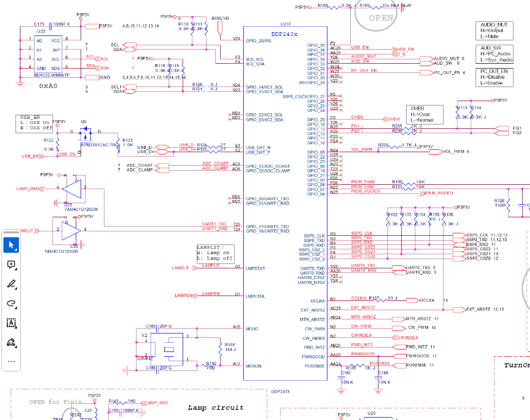Click the DDP2431 text below the chip
Viewport: 530px width, 420px height.
click(x=280, y=392)
